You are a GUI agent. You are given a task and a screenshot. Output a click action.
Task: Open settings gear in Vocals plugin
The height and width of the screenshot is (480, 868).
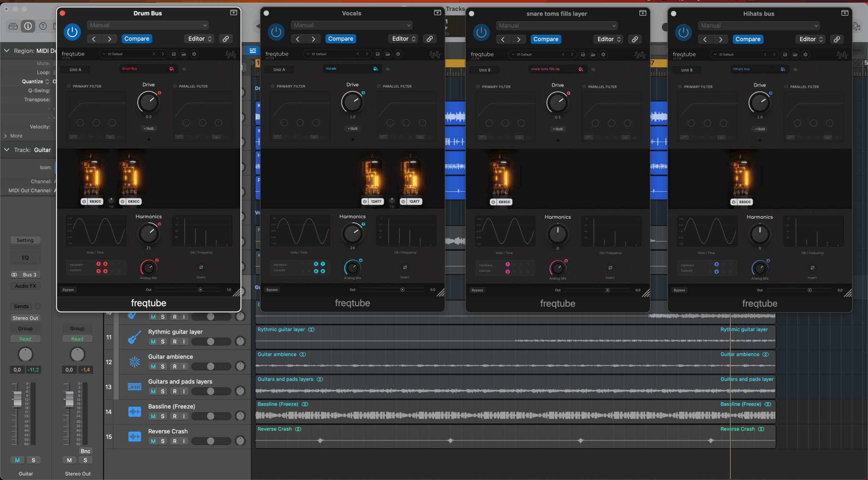(x=398, y=54)
